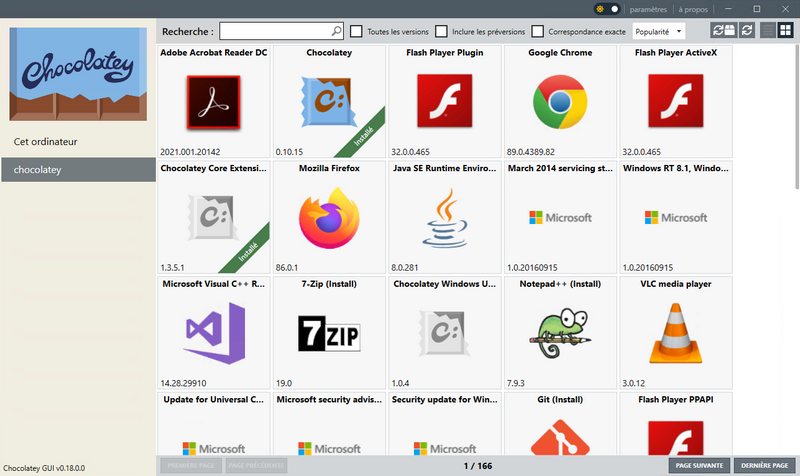Click the Java SE Runtime icon

pyautogui.click(x=445, y=217)
